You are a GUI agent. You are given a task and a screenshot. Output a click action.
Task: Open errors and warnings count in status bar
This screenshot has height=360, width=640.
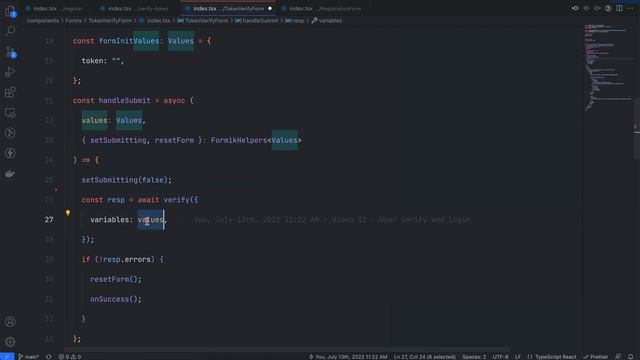tap(70, 356)
